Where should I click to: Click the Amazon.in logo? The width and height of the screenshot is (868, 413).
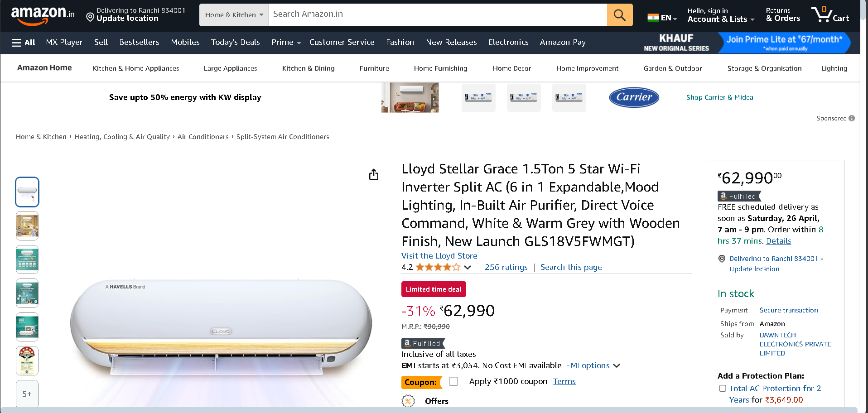click(x=43, y=15)
